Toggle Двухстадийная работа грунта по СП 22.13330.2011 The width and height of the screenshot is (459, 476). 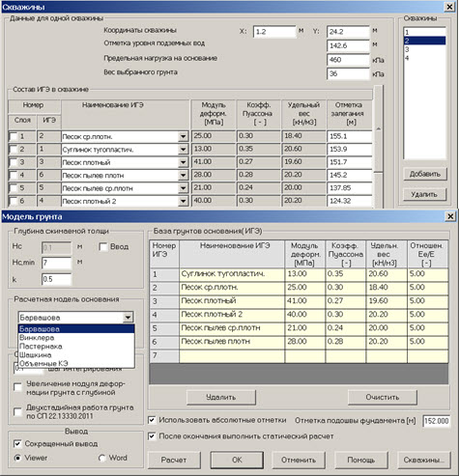pos(17,411)
